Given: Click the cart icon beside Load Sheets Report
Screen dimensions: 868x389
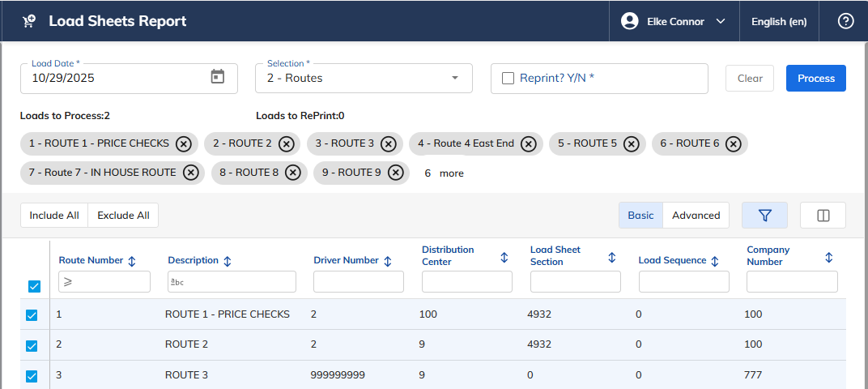Looking at the screenshot, I should tap(29, 22).
